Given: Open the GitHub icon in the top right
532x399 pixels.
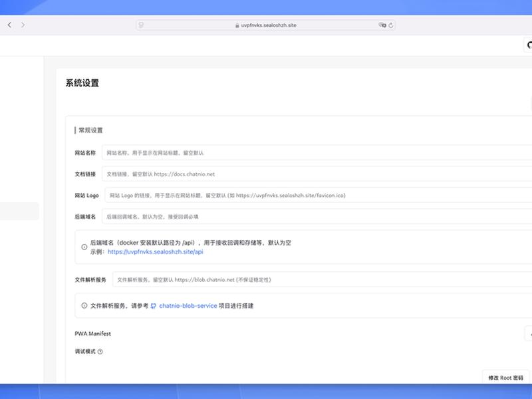Looking at the screenshot, I should click(529, 45).
